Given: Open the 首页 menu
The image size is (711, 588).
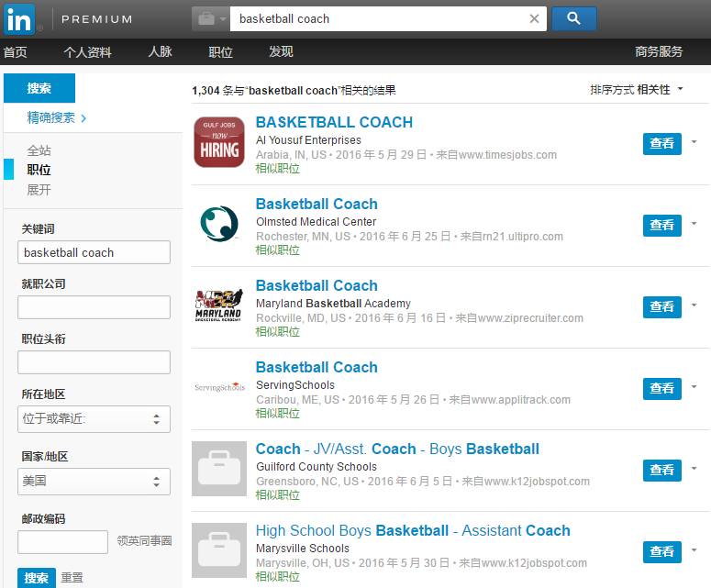Looking at the screenshot, I should [15, 52].
